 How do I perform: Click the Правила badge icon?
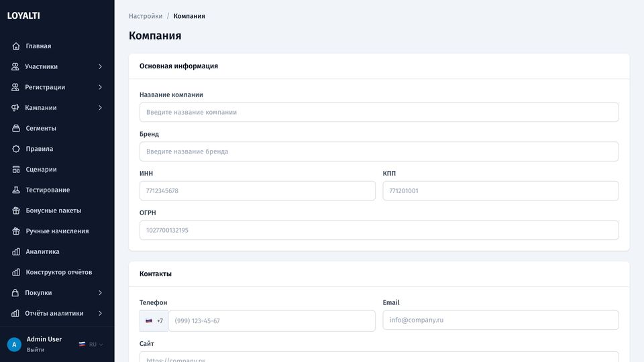click(x=16, y=149)
